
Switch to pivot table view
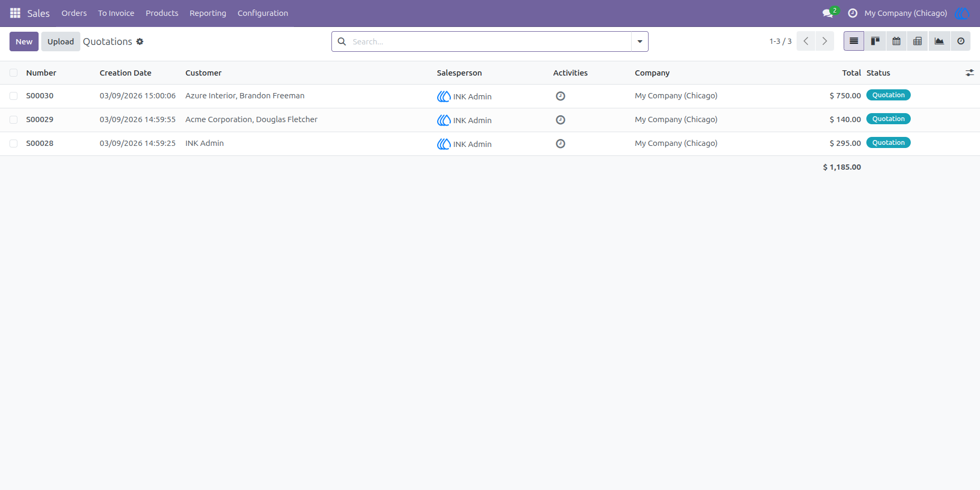918,41
